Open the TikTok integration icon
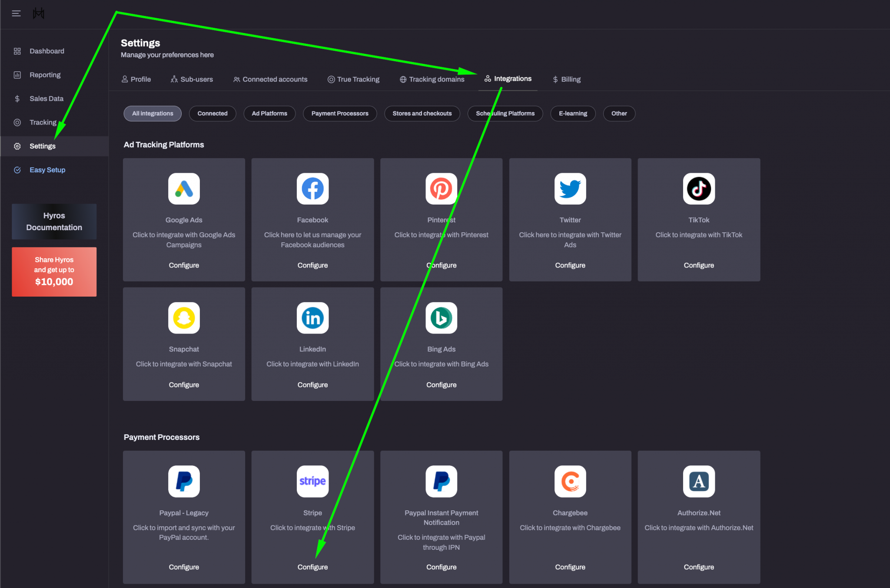This screenshot has height=588, width=890. (698, 189)
